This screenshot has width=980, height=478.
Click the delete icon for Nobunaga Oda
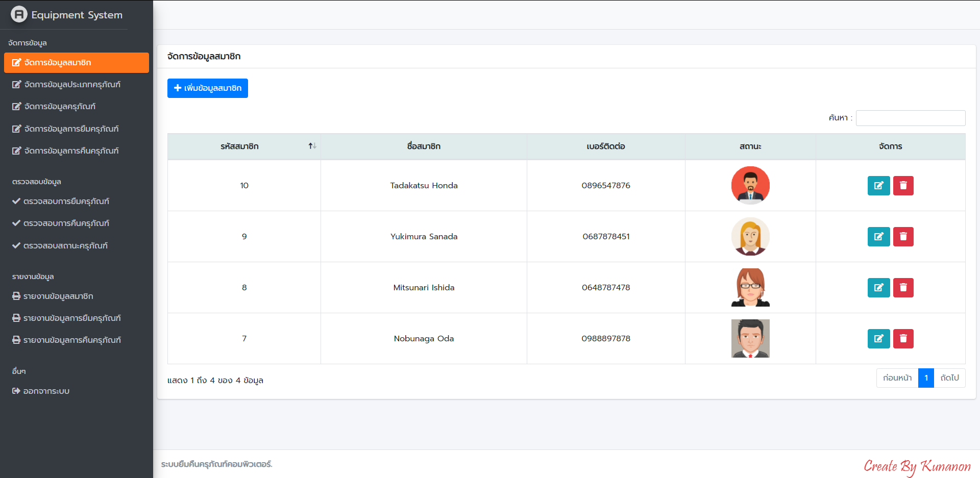click(903, 339)
